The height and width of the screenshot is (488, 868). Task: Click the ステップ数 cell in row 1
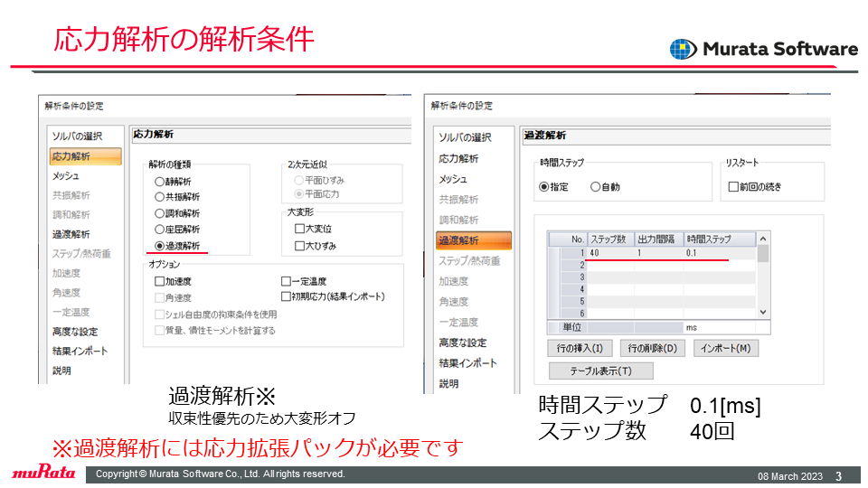tap(610, 253)
